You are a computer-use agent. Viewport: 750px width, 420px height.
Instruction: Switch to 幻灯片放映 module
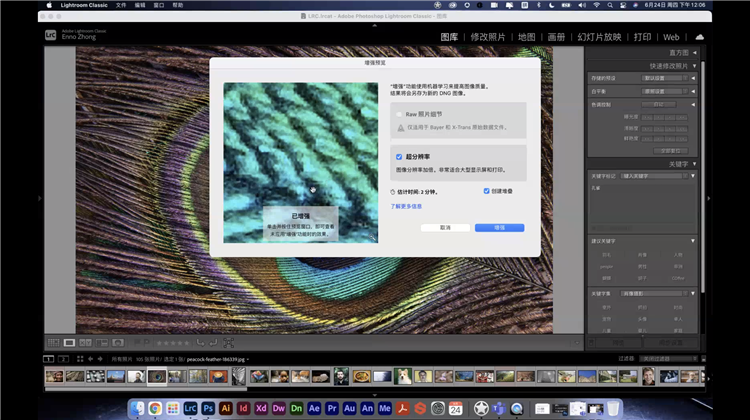point(599,37)
